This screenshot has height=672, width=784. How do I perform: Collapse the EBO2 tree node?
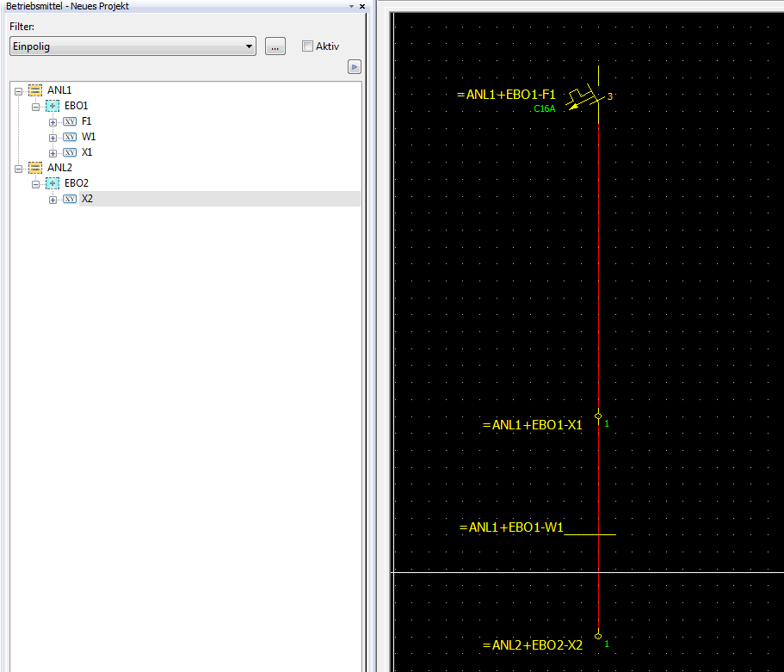click(x=35, y=184)
